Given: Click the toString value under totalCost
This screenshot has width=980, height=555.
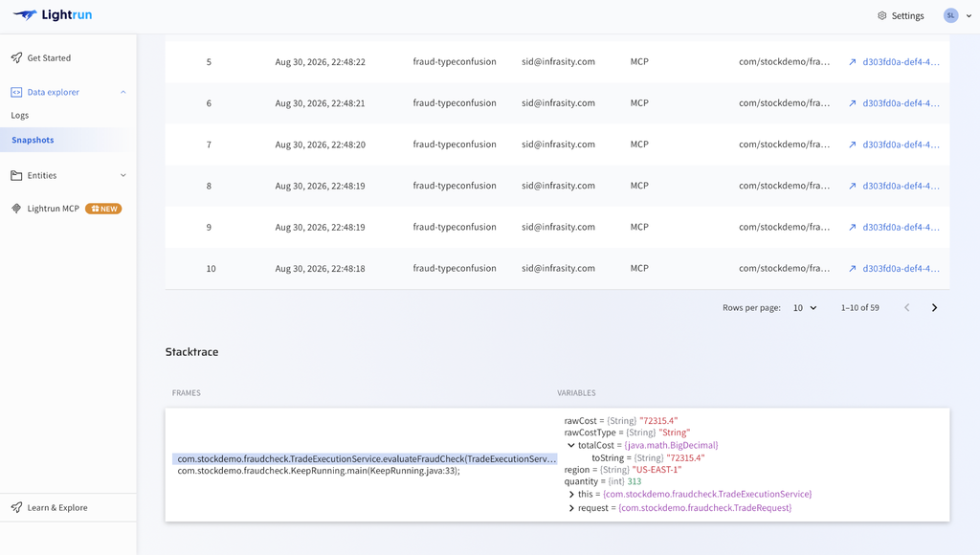Looking at the screenshot, I should pos(685,457).
